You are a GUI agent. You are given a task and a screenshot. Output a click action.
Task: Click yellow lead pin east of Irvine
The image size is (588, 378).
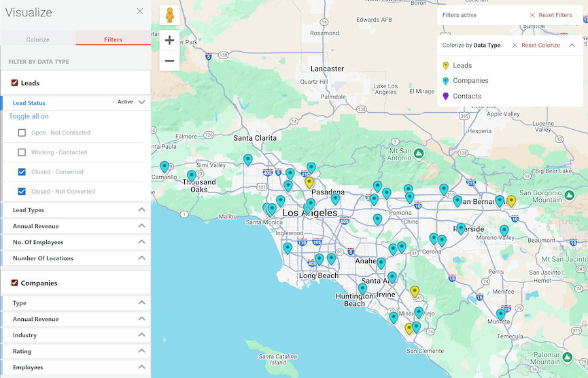pos(415,291)
